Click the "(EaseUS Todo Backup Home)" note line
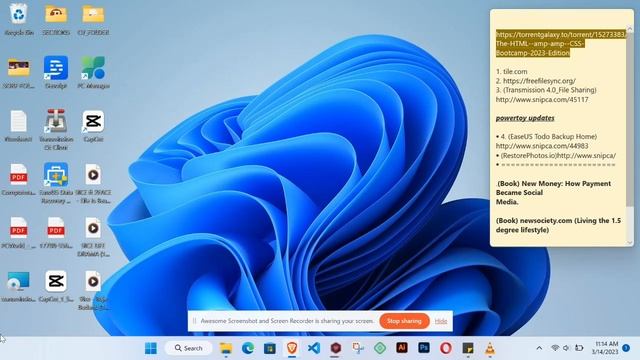 (546, 136)
